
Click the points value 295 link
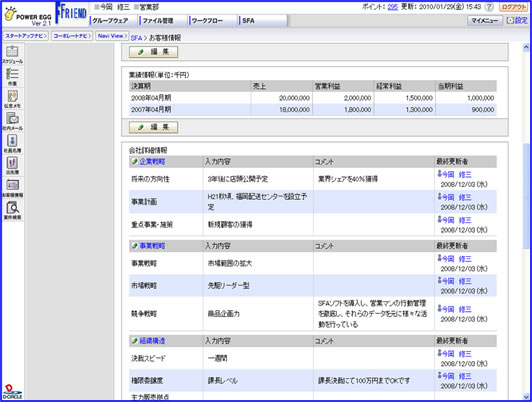pyautogui.click(x=393, y=7)
